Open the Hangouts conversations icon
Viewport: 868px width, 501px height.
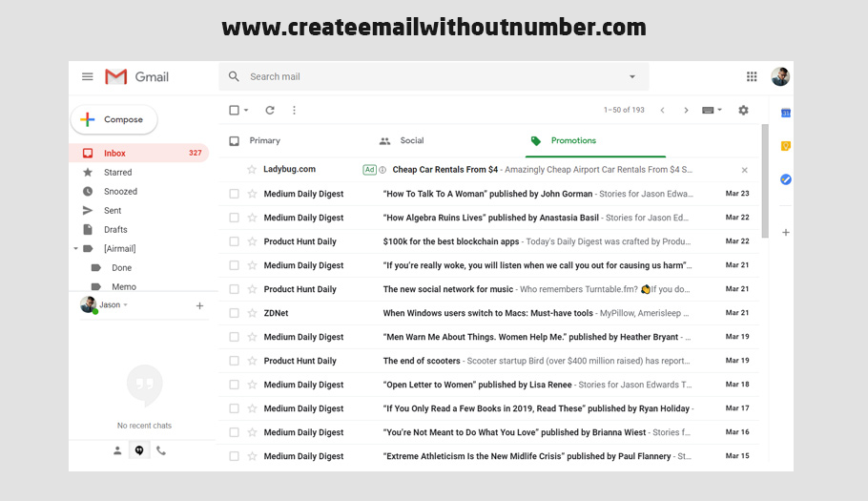point(139,450)
